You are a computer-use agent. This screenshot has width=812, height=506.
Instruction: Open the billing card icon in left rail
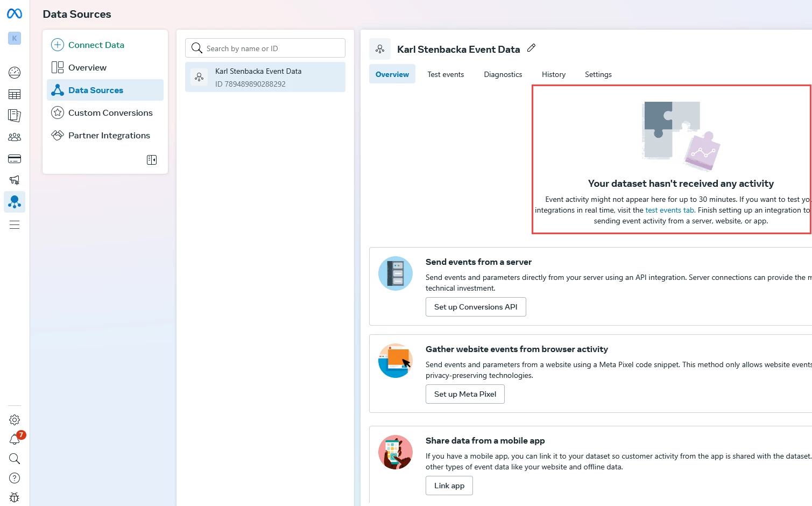(x=15, y=159)
